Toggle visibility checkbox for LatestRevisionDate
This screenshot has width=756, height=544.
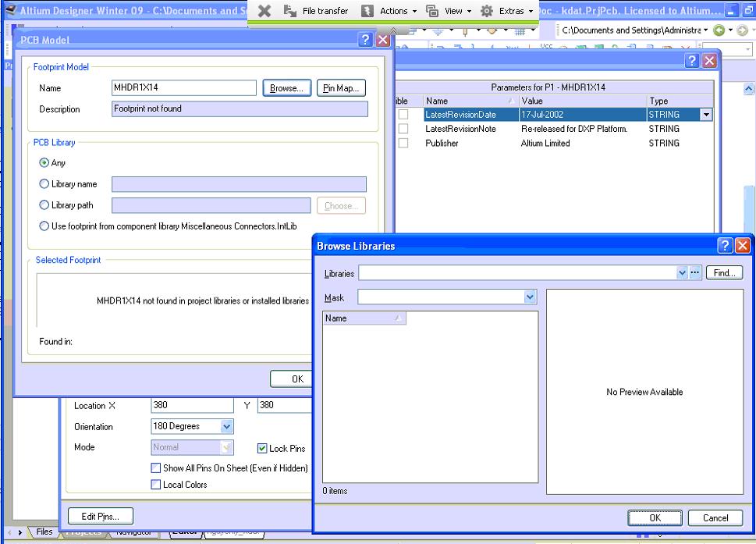(x=403, y=114)
